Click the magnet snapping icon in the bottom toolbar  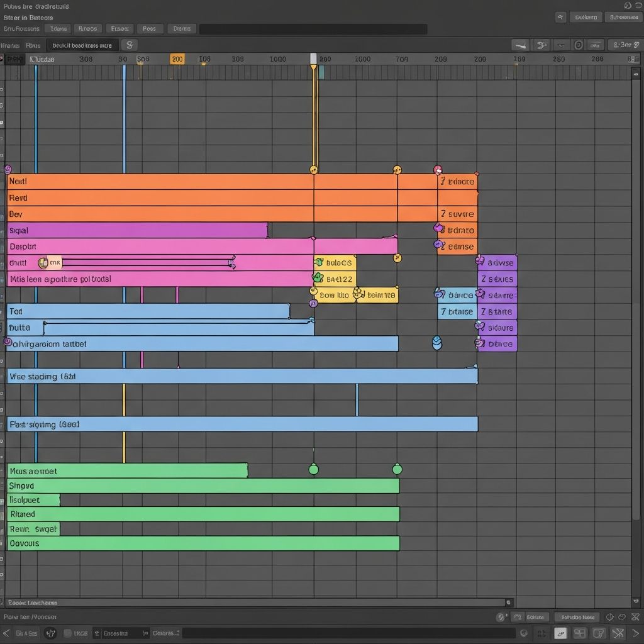coord(560,633)
